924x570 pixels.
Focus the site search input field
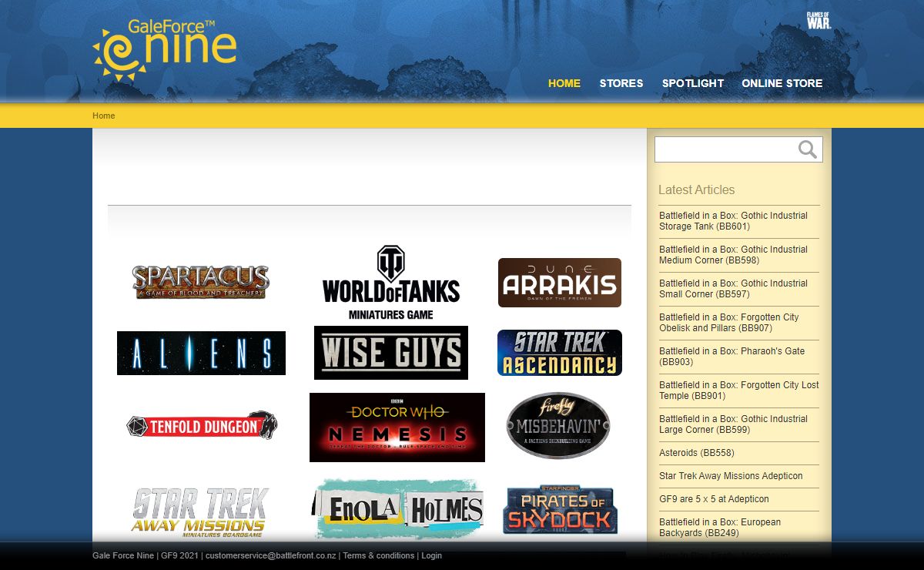726,149
